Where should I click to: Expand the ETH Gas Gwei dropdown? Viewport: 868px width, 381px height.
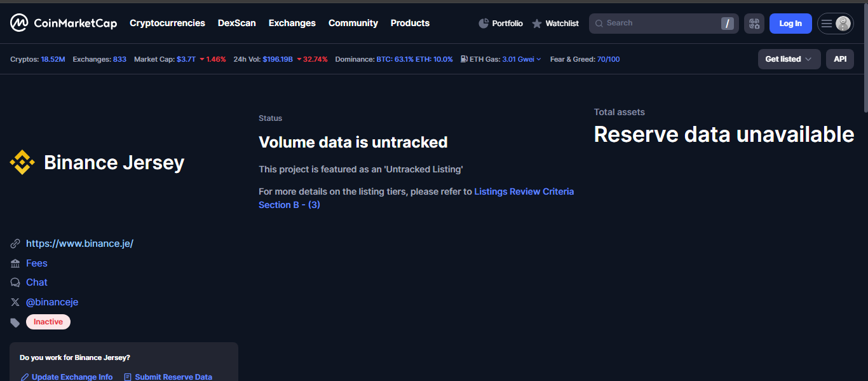[539, 59]
